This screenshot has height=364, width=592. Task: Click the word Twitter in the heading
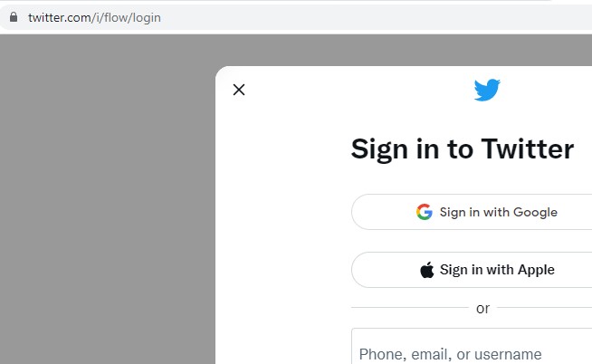528,148
